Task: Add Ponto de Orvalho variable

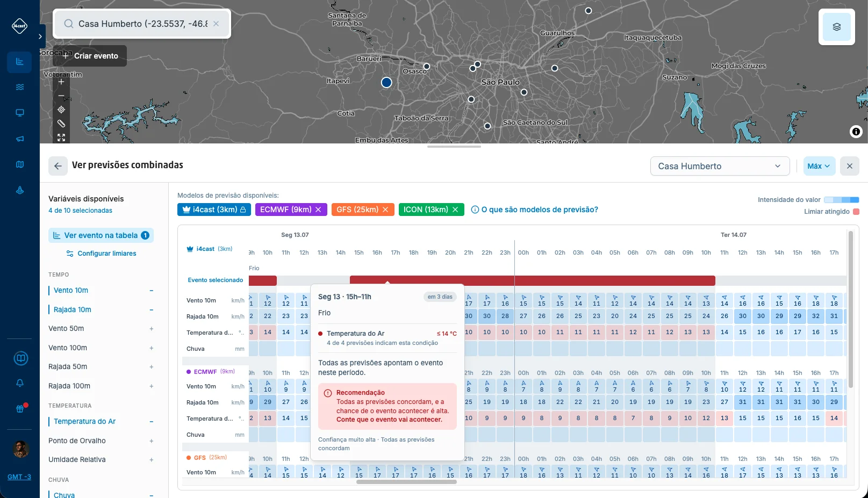Action: click(x=152, y=441)
